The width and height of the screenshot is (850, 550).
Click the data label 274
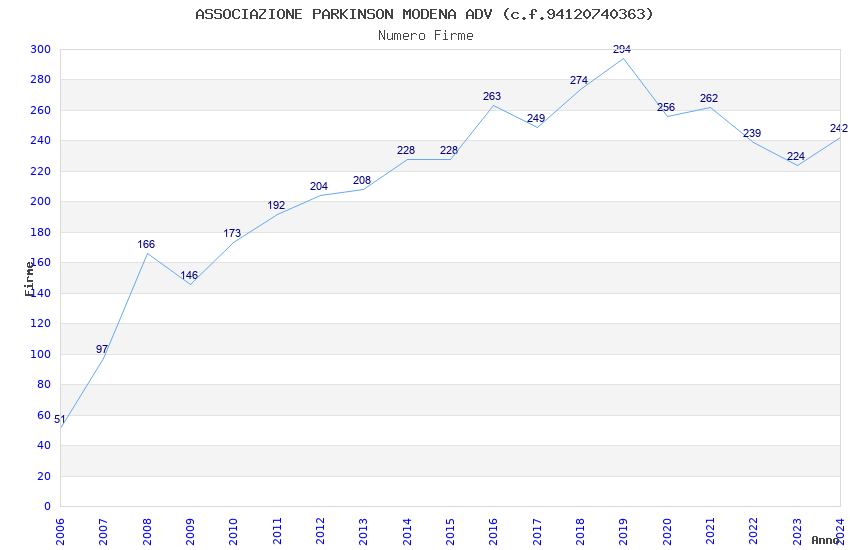[579, 80]
